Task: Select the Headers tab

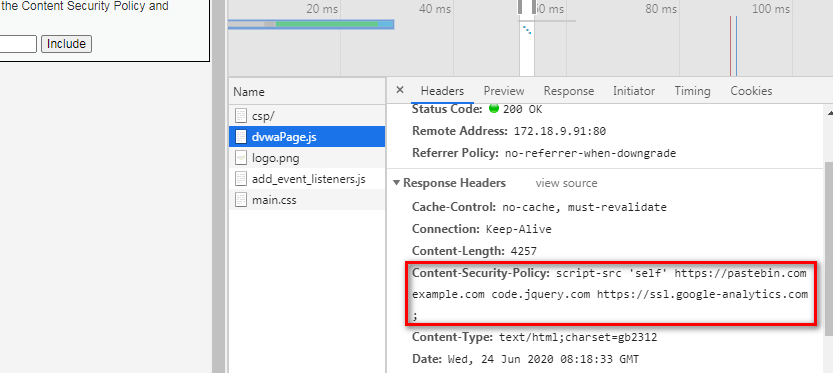Action: click(x=442, y=91)
